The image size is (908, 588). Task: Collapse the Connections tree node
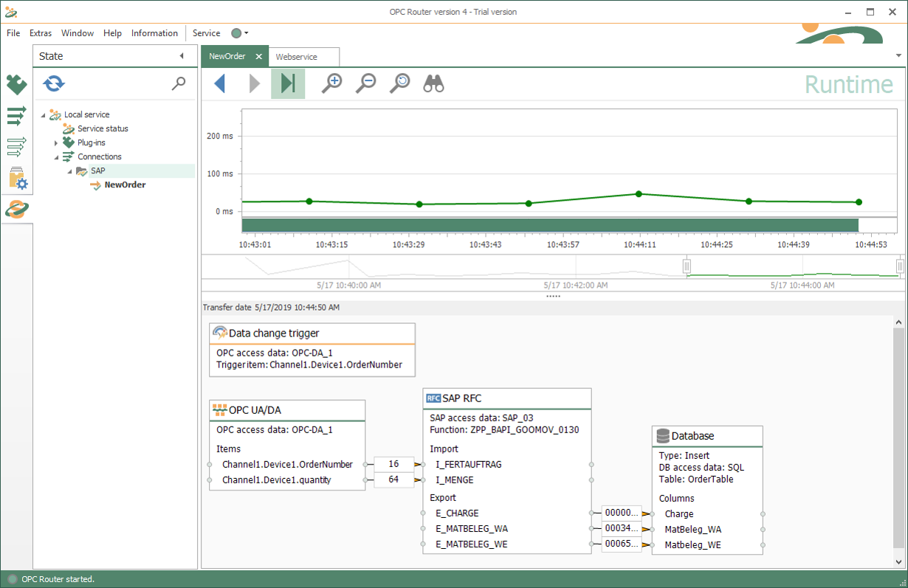[x=56, y=157]
